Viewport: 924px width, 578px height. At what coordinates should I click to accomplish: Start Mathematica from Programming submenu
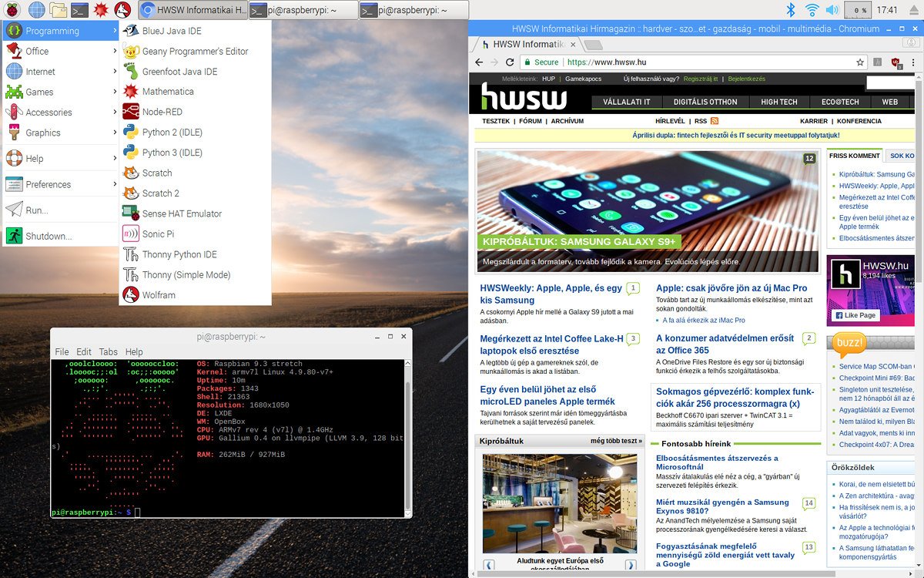pyautogui.click(x=195, y=91)
